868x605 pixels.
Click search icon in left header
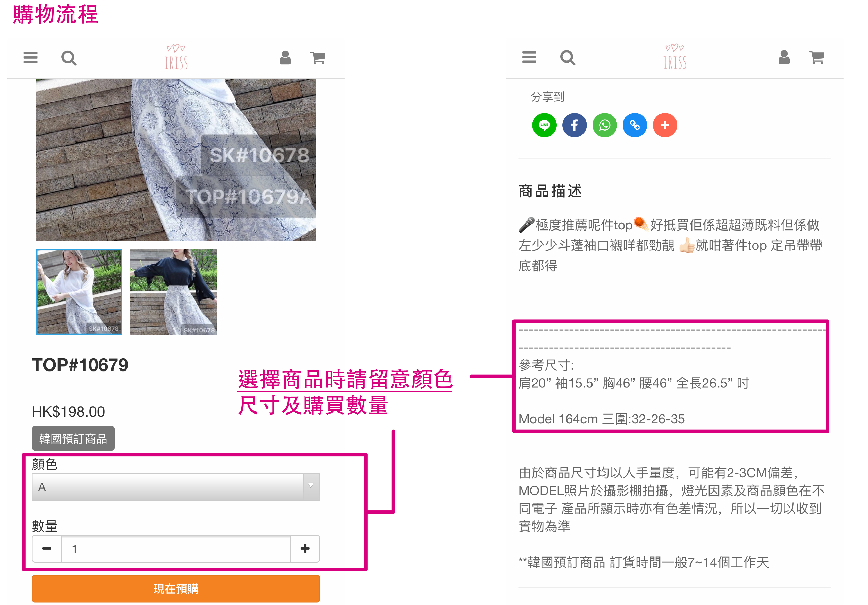pyautogui.click(x=69, y=58)
